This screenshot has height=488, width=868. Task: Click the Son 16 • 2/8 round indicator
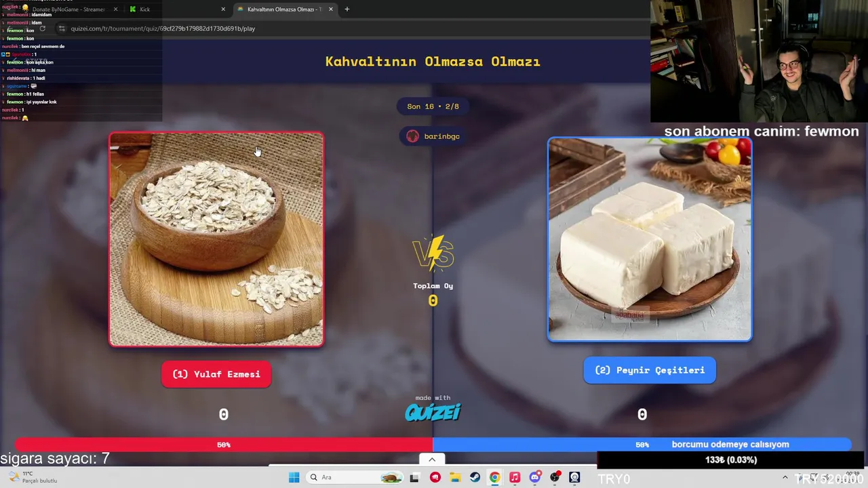click(433, 106)
